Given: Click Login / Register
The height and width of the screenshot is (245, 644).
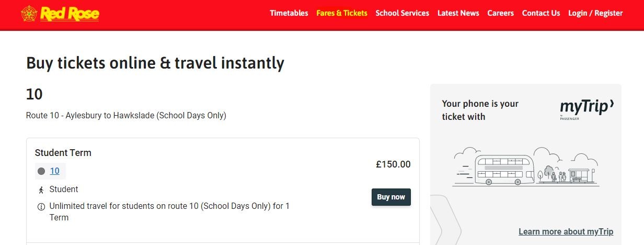Looking at the screenshot, I should click(x=595, y=13).
